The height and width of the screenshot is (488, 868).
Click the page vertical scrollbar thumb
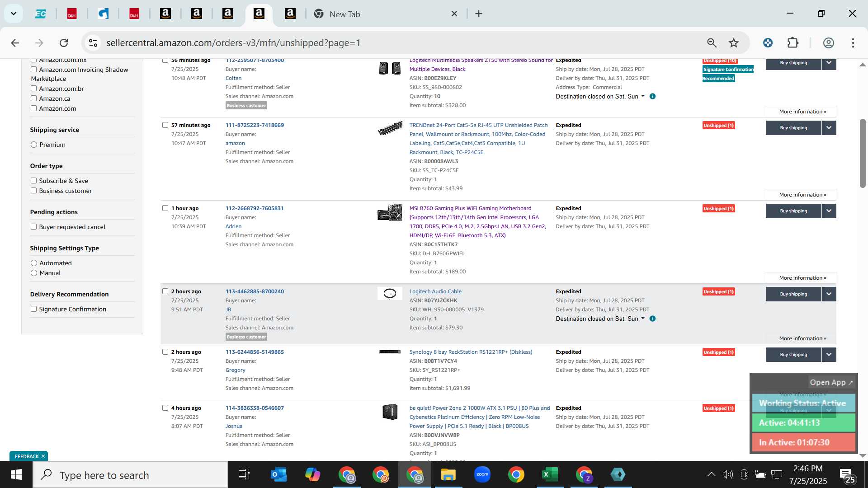[863, 154]
